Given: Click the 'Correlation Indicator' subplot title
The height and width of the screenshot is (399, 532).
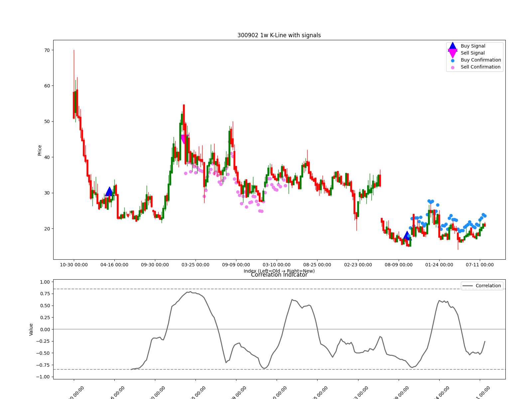Looking at the screenshot, I should [279, 275].
